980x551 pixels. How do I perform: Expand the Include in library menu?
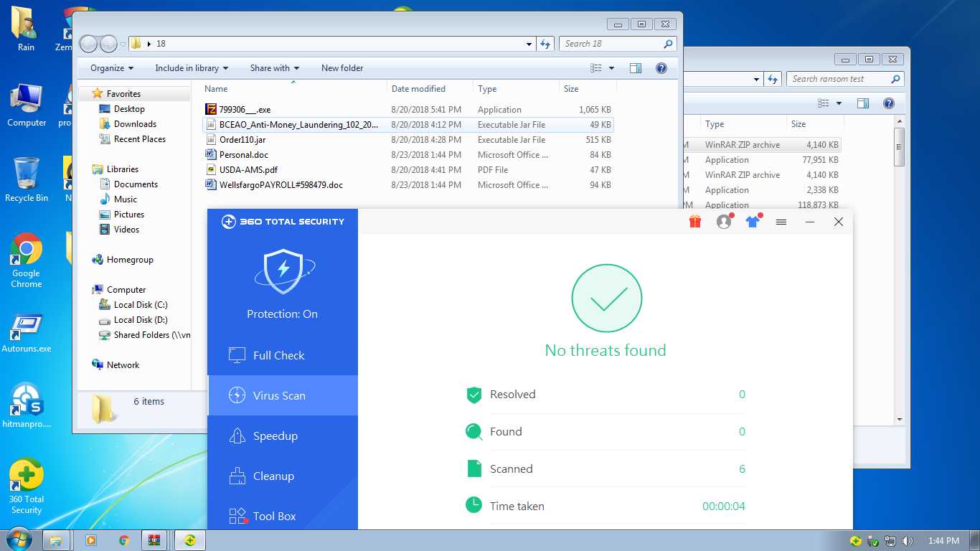192,68
